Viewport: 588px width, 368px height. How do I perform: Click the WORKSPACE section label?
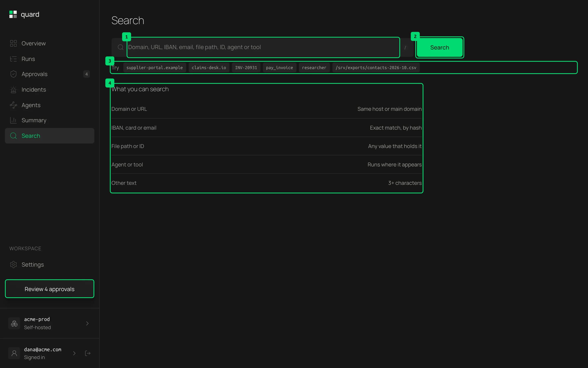coord(25,248)
